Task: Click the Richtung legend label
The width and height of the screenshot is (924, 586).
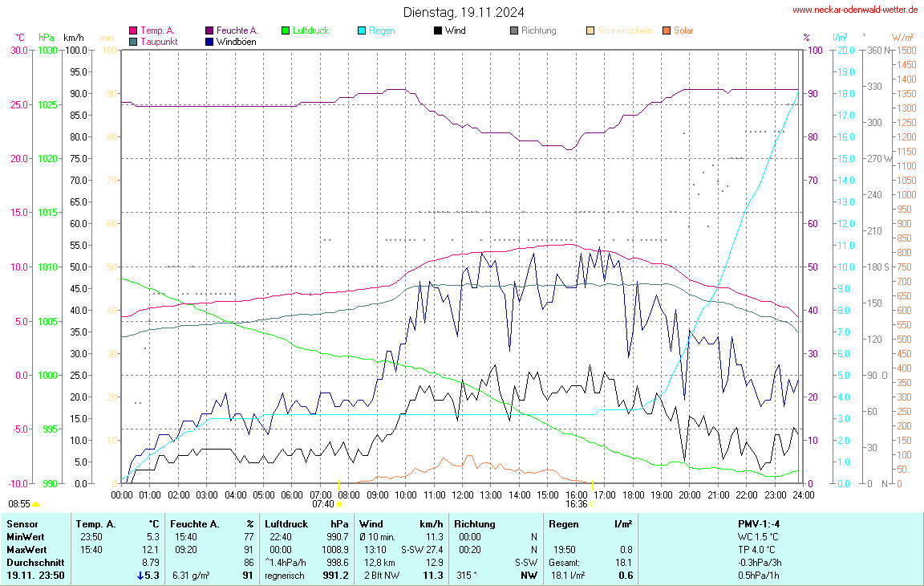Action: tap(538, 31)
